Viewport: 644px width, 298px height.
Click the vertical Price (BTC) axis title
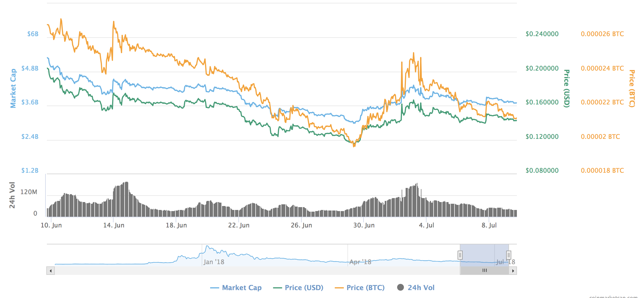coord(632,88)
